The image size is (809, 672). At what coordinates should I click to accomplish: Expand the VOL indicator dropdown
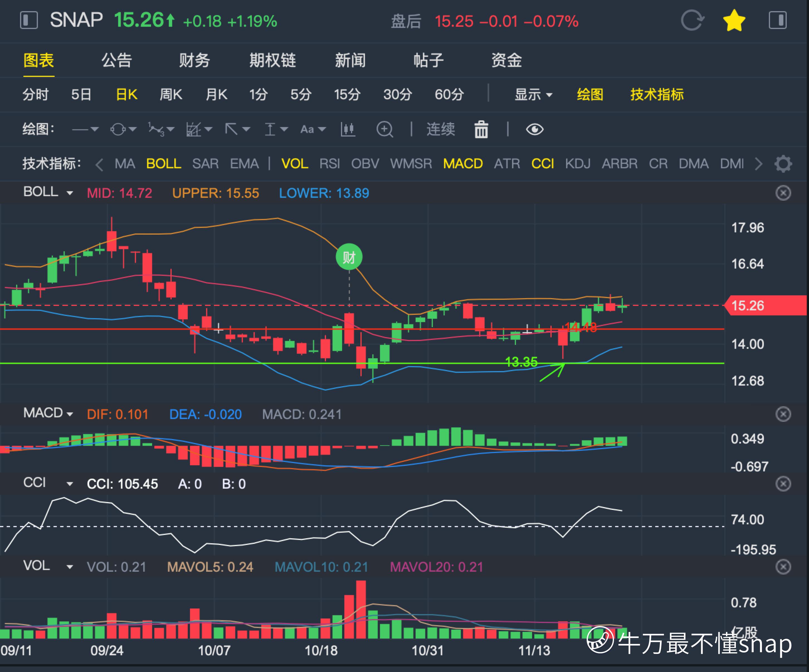pos(70,567)
